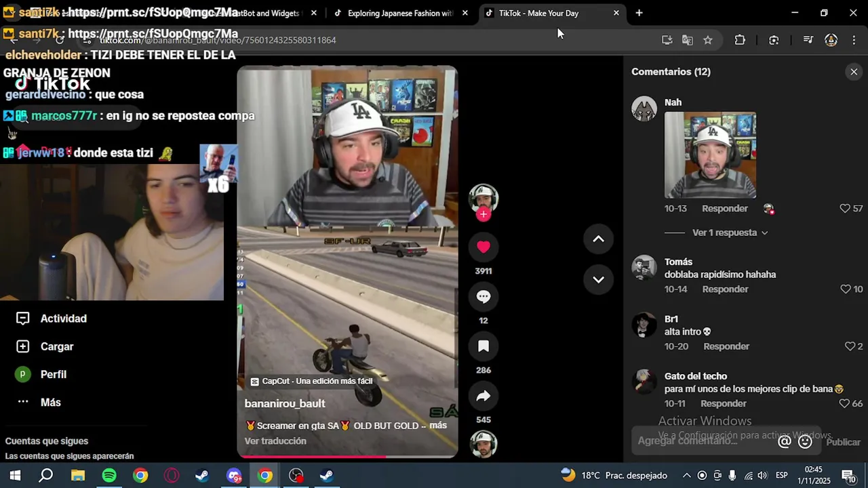
Task: Open the volume control in system tray
Action: click(762, 476)
